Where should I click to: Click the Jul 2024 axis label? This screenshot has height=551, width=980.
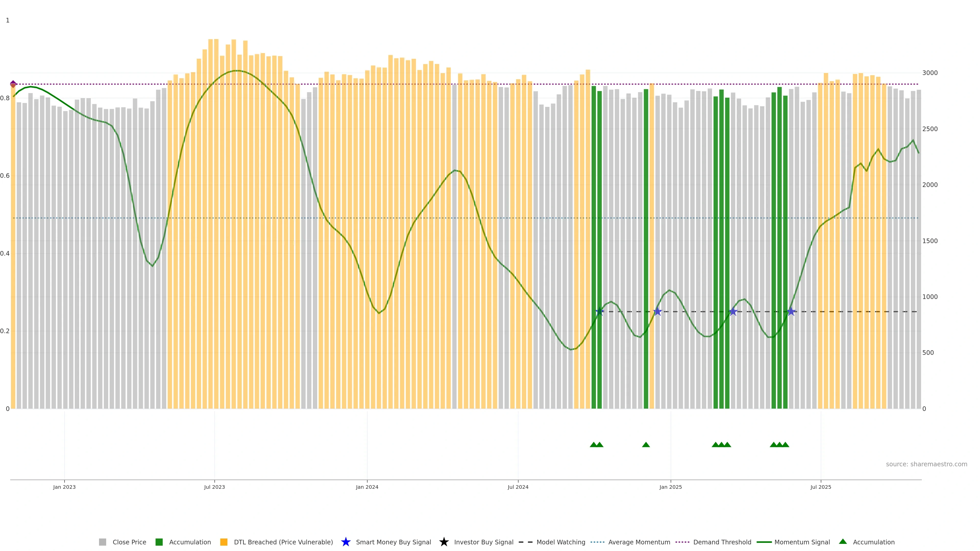(518, 487)
